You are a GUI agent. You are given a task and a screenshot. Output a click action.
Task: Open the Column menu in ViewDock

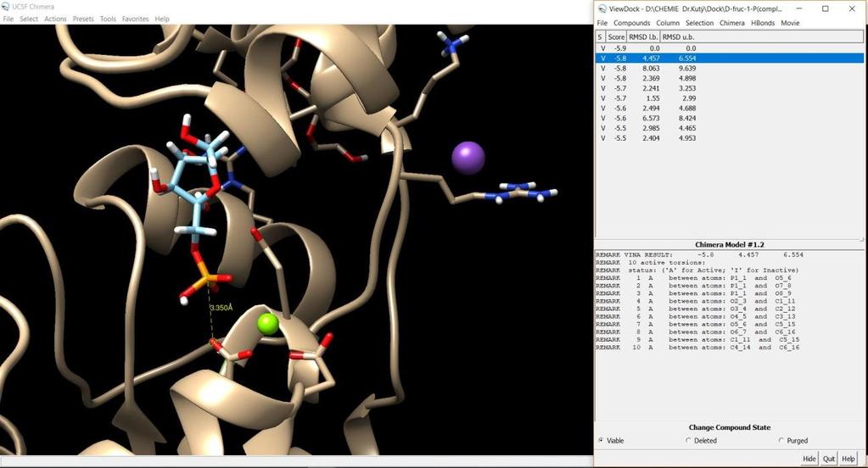pos(668,23)
